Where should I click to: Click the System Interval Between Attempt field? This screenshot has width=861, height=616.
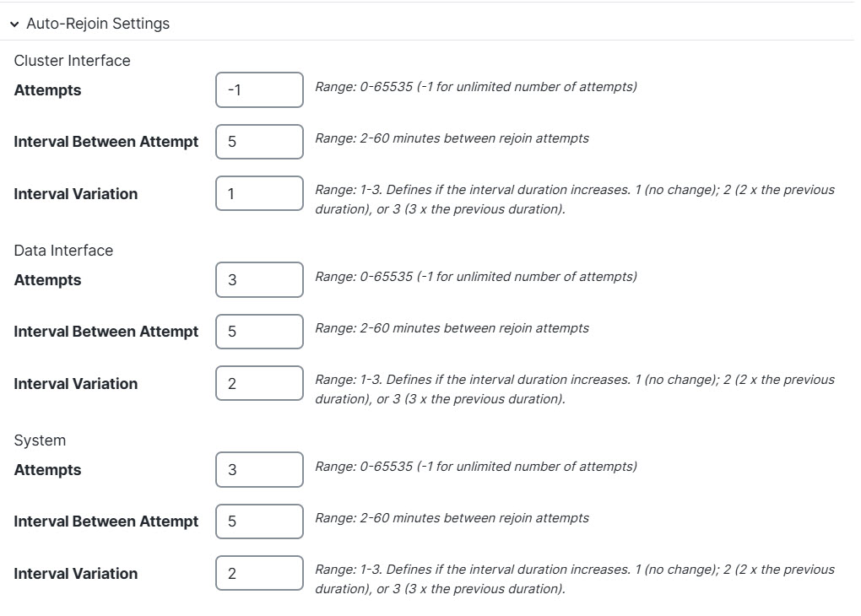[x=259, y=521]
